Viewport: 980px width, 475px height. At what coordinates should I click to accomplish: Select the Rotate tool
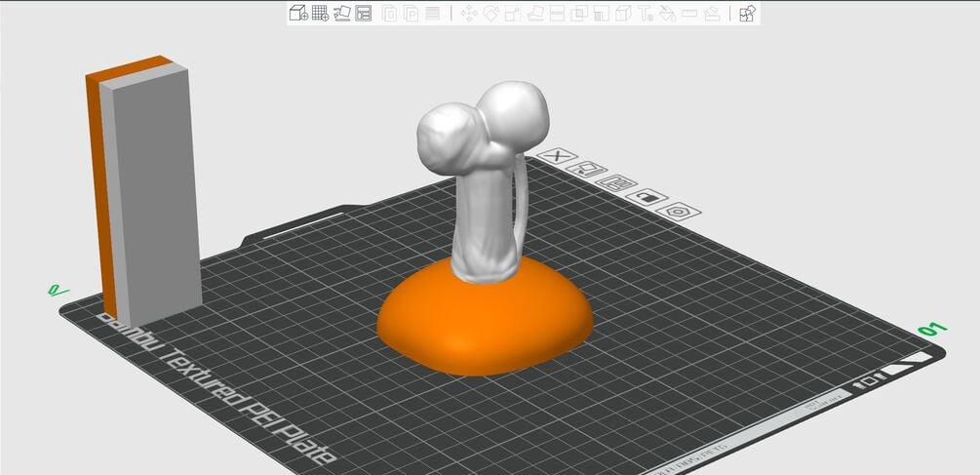(x=491, y=13)
